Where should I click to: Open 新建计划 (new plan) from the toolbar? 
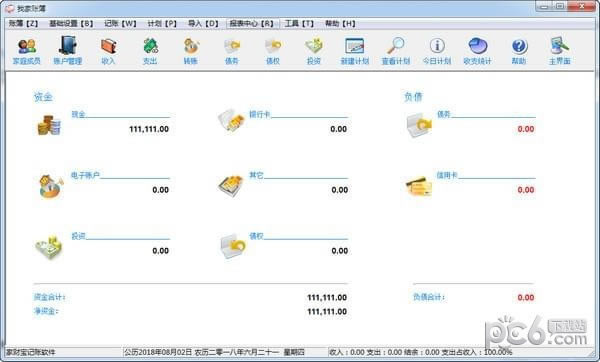(355, 51)
